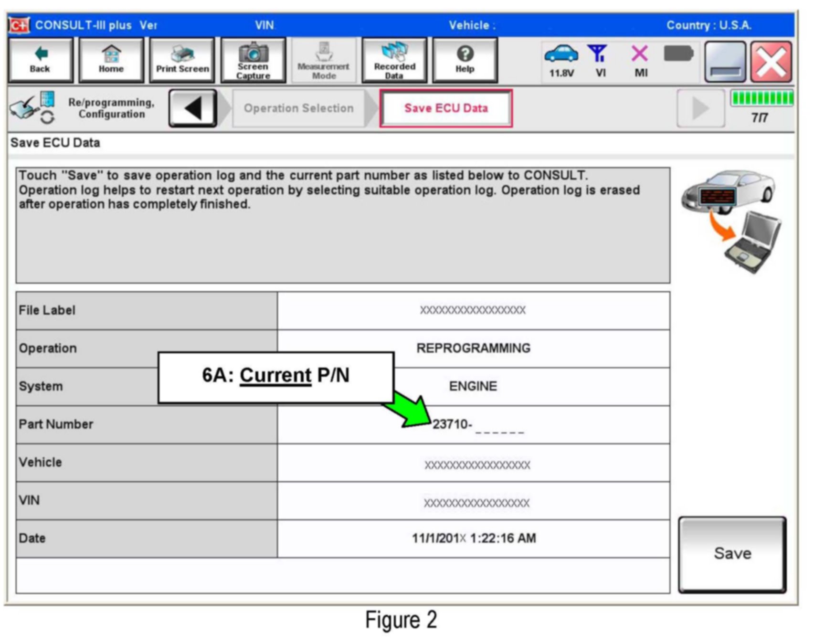Open Measurement Mode
This screenshot has width=814, height=644.
(x=324, y=61)
